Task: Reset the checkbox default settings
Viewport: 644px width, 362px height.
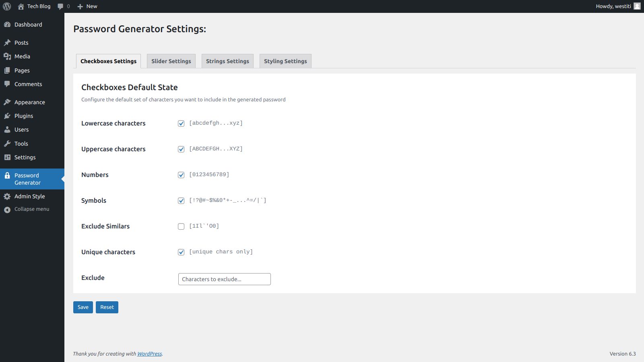Action: pyautogui.click(x=107, y=307)
